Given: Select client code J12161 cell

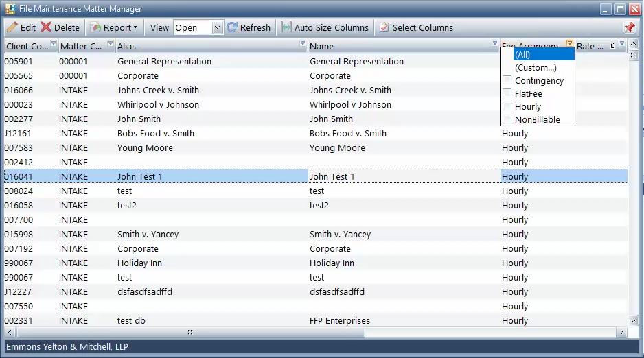Looking at the screenshot, I should click(x=18, y=133).
